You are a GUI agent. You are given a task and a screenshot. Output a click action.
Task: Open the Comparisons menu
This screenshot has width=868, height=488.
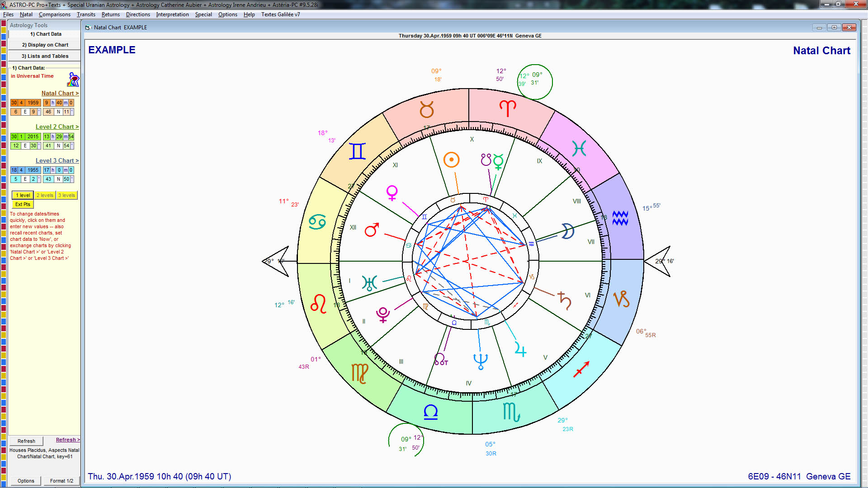[x=55, y=14]
